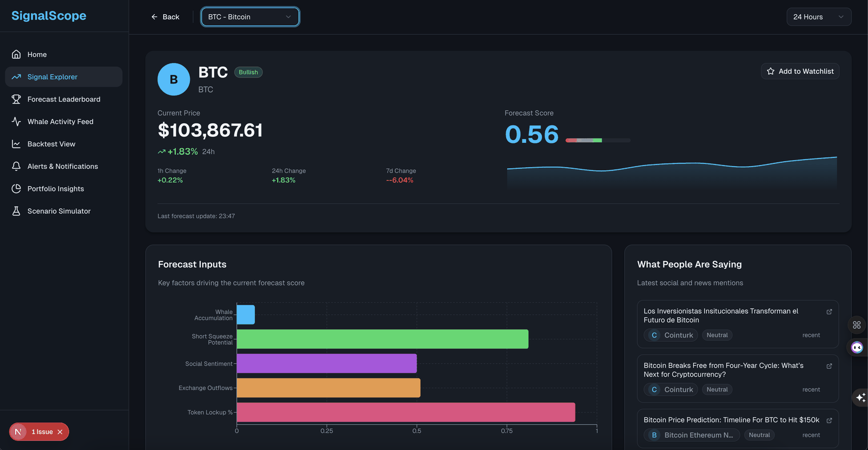Open external link for Bitcoin Price Prediction article

[829, 420]
